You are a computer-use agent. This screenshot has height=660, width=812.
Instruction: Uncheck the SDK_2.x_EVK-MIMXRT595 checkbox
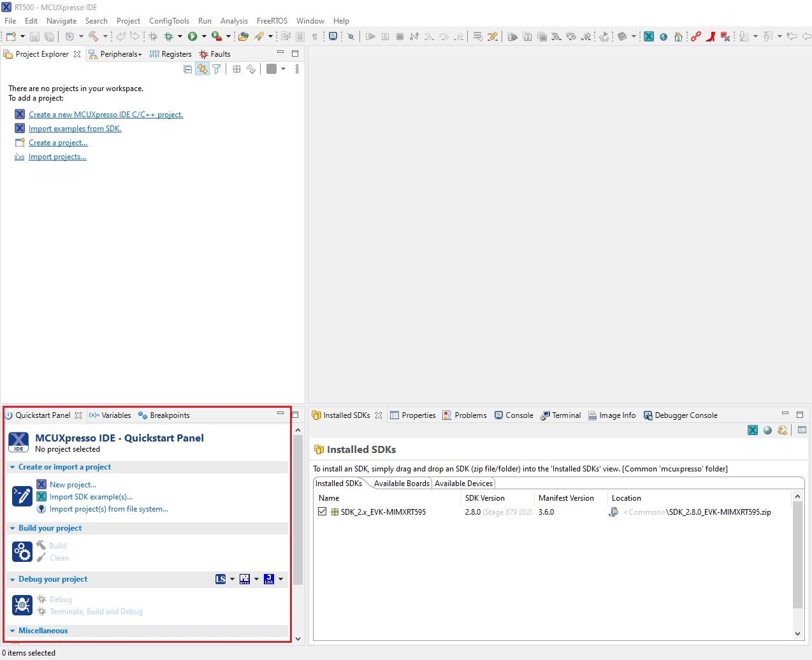[323, 512]
